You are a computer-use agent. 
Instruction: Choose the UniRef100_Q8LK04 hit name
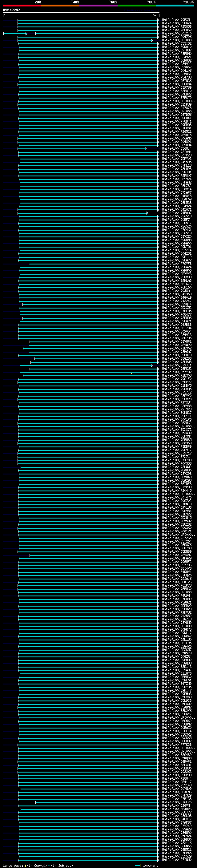[x=176, y=84]
